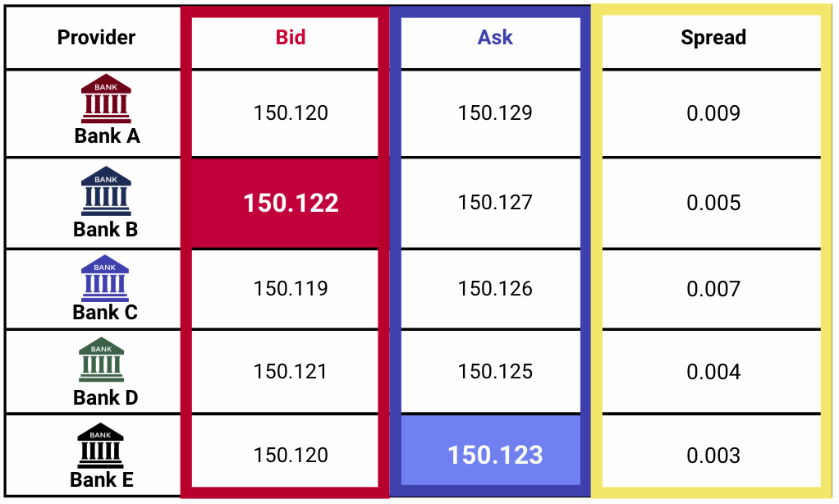
Task: Click the Provider column header
Action: click(96, 38)
